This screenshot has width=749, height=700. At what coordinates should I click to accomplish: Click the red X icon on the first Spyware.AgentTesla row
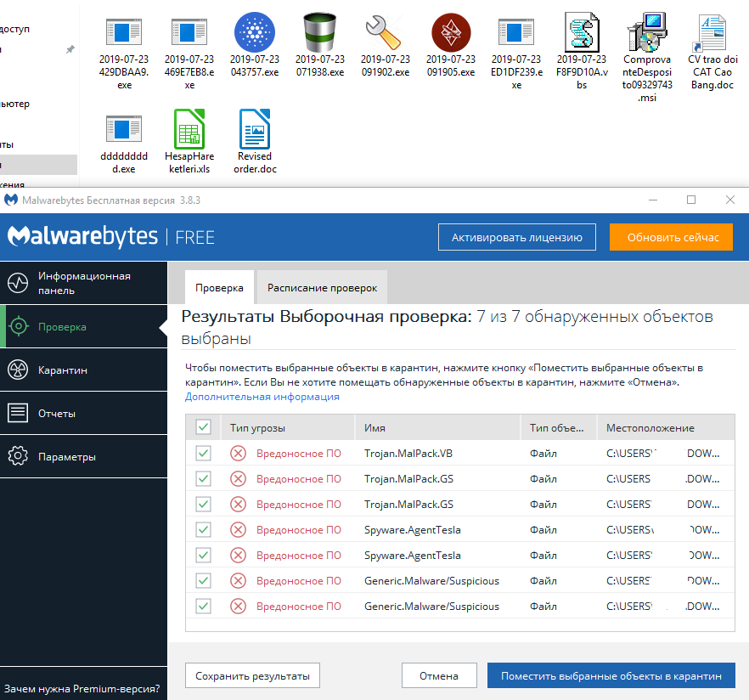tap(238, 529)
